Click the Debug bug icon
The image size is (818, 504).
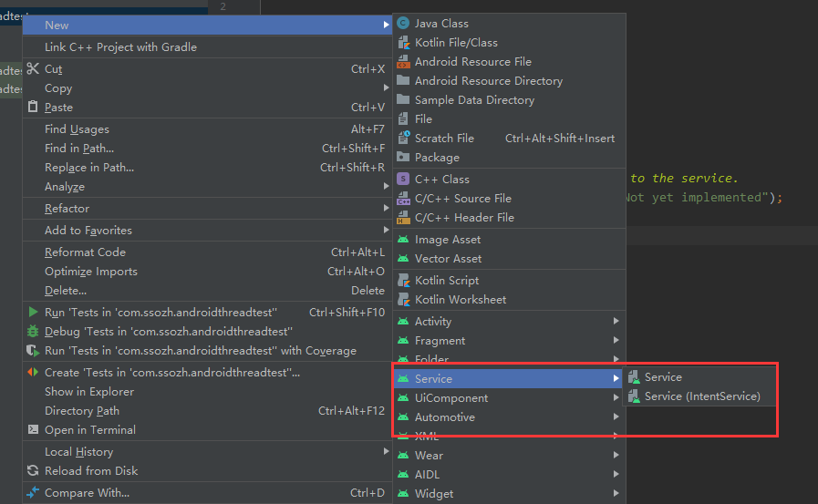33,332
